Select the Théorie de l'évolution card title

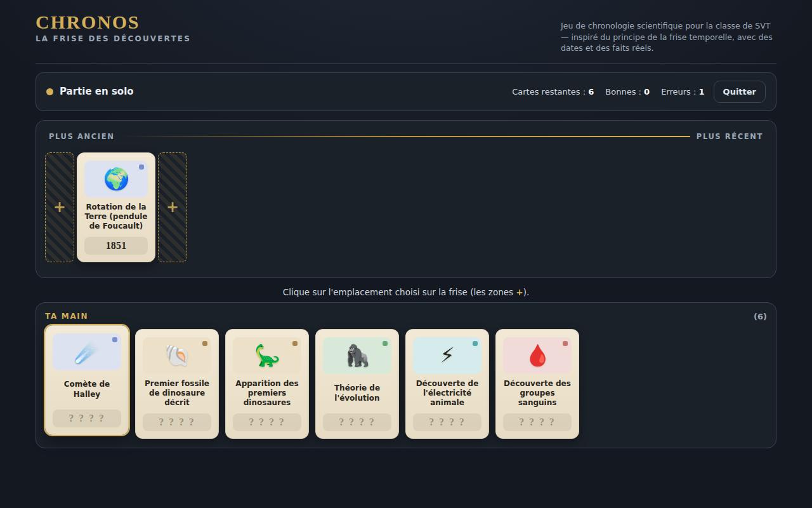point(357,392)
